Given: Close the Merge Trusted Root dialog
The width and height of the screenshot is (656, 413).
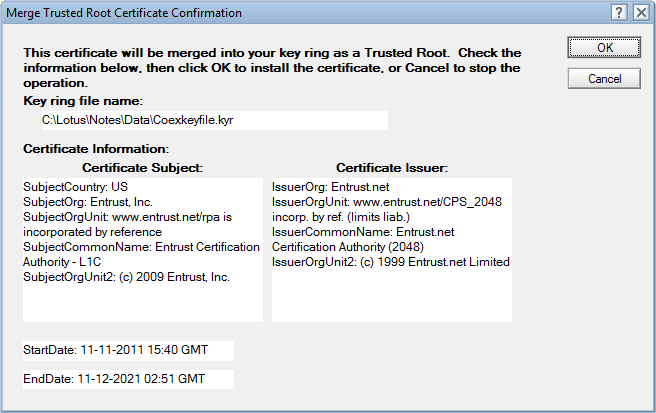Looking at the screenshot, I should click(641, 13).
